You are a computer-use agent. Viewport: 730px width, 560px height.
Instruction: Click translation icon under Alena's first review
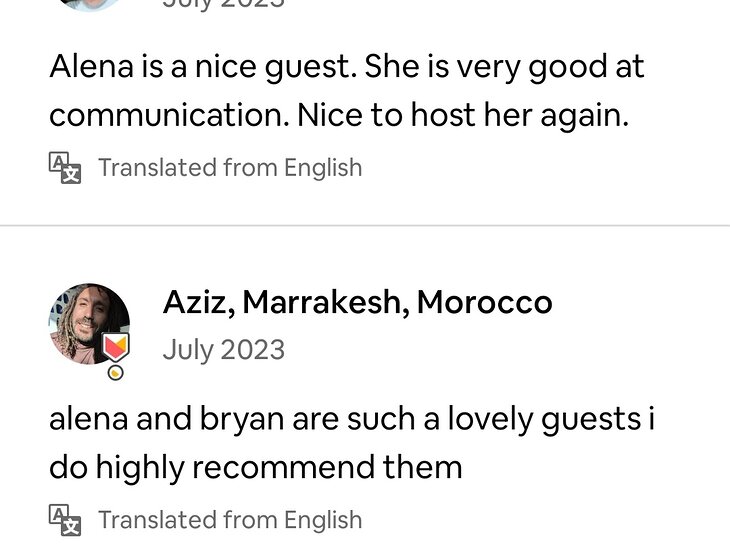(65, 167)
